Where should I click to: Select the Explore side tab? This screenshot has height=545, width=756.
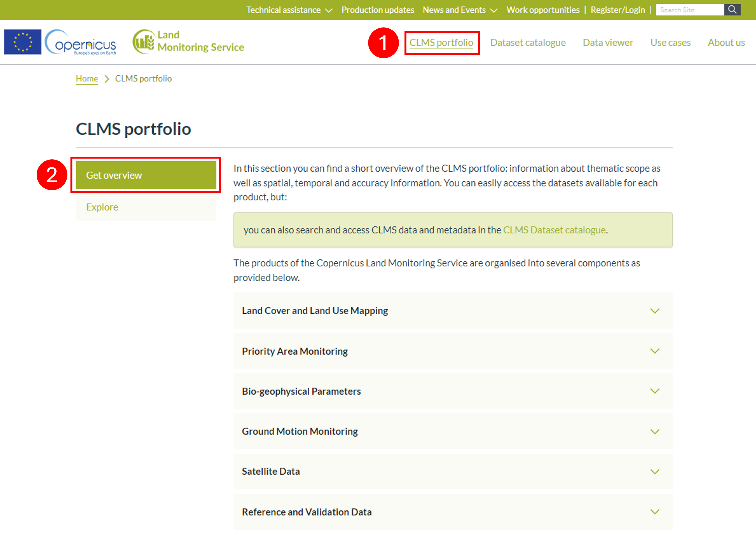coord(146,207)
